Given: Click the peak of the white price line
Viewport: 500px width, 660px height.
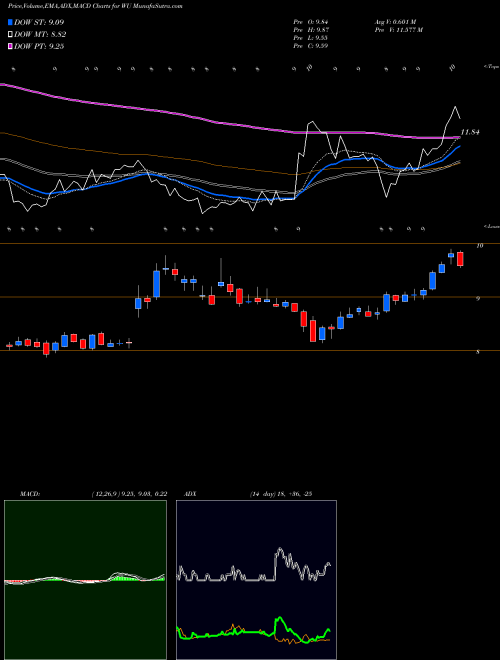Looking at the screenshot, I should [455, 107].
